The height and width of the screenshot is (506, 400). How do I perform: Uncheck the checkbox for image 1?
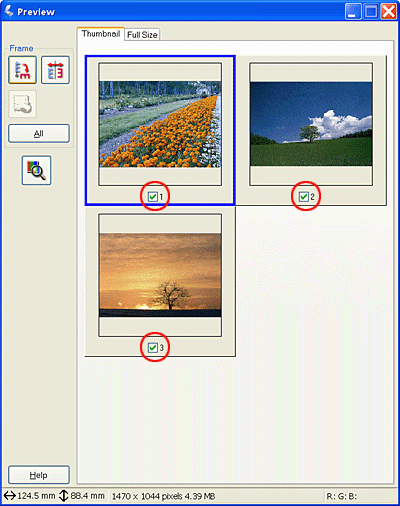coord(153,197)
